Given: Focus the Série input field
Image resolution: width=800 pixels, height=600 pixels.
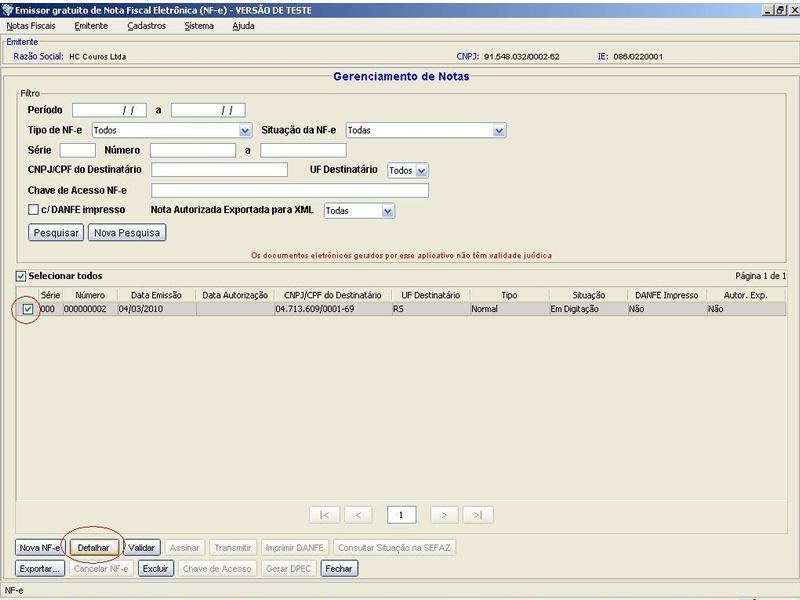Looking at the screenshot, I should (78, 151).
